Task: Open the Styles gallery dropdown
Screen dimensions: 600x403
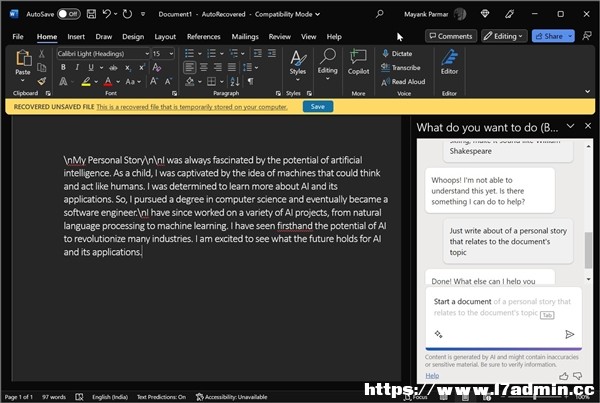Action: [298, 80]
